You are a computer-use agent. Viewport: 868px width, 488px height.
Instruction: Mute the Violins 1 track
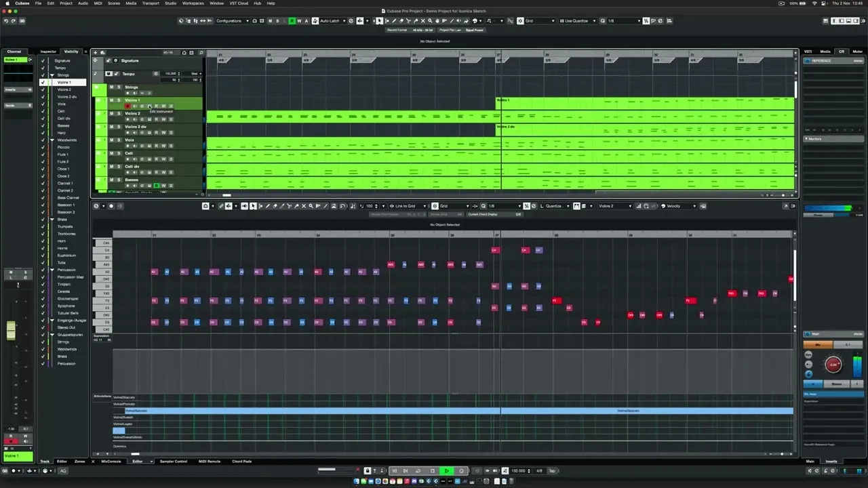[x=111, y=100]
